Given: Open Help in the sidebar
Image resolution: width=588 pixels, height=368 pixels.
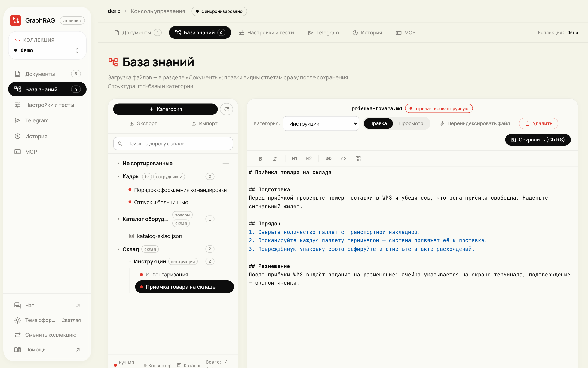Looking at the screenshot, I should tap(47, 349).
